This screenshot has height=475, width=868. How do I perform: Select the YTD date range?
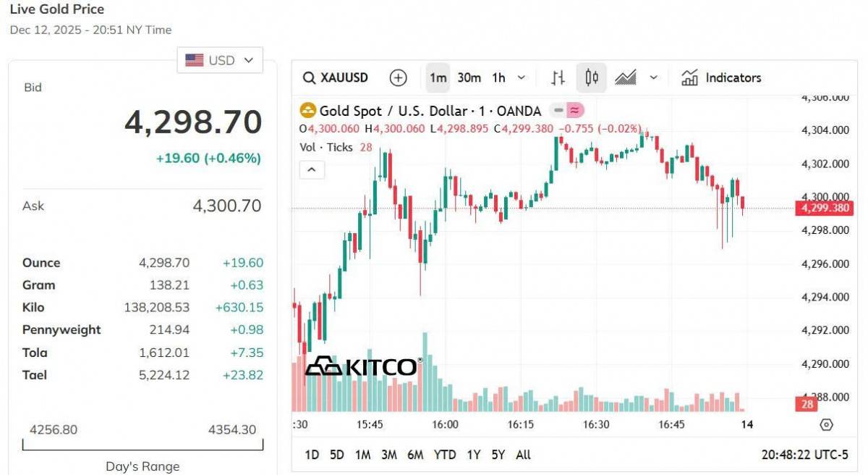(444, 455)
